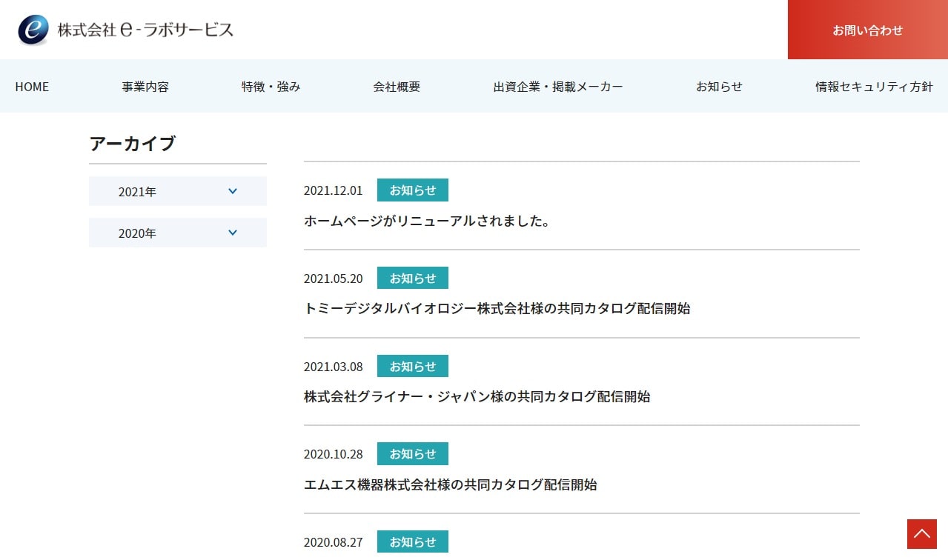This screenshot has height=560, width=948.
Task: Click お知らせ tag on 2020.10.28 entry
Action: click(x=413, y=454)
